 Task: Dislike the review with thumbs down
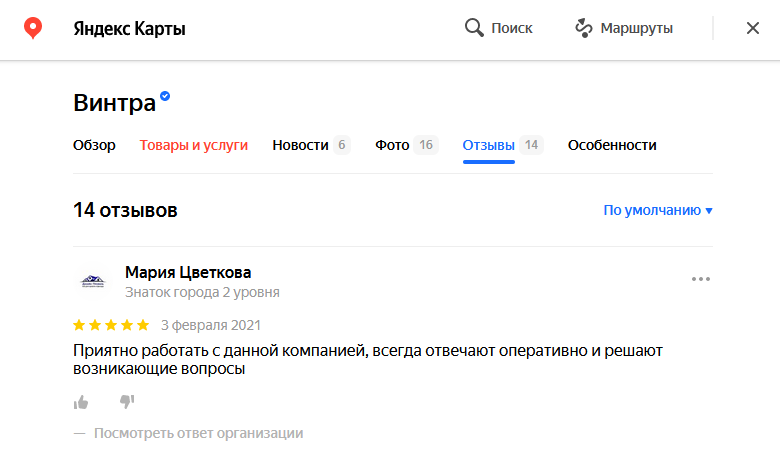(127, 402)
